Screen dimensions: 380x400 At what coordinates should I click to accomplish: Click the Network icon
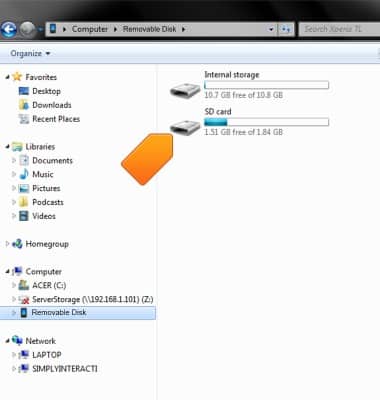(x=17, y=341)
